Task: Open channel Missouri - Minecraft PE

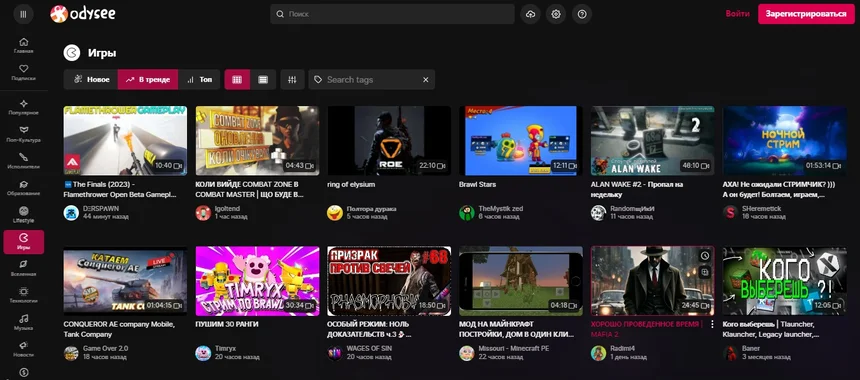Action: coord(513,349)
